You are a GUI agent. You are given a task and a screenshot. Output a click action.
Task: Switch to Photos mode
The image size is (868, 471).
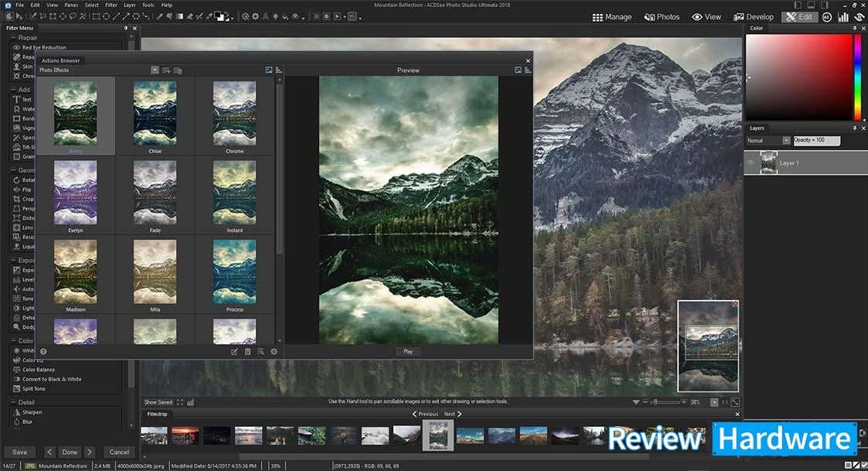662,17
